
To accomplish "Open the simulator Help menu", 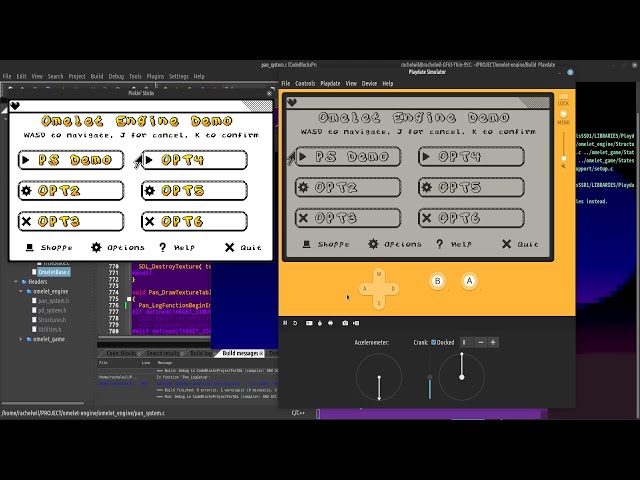I will pyautogui.click(x=388, y=83).
